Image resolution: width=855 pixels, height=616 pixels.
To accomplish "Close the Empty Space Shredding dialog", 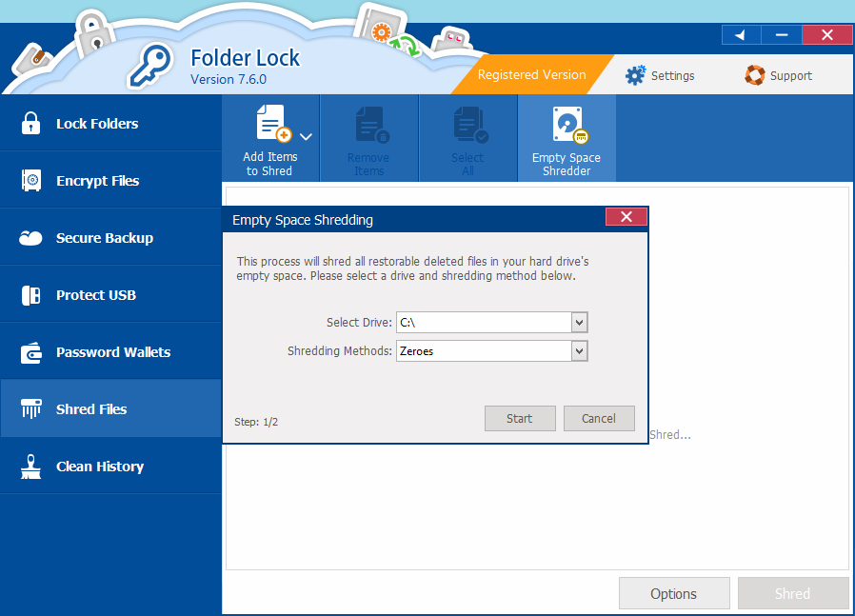I will pyautogui.click(x=626, y=216).
